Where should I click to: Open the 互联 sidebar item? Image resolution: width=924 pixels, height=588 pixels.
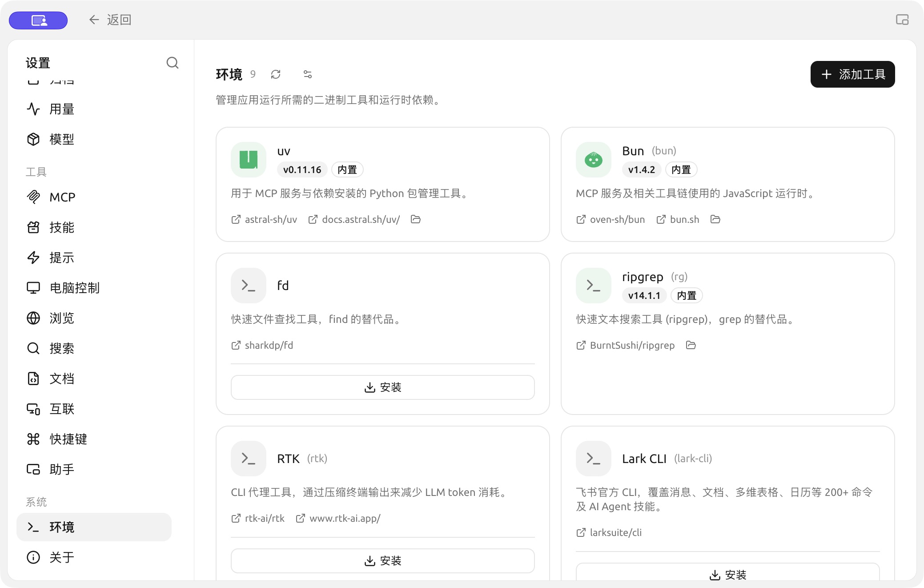[94, 409]
